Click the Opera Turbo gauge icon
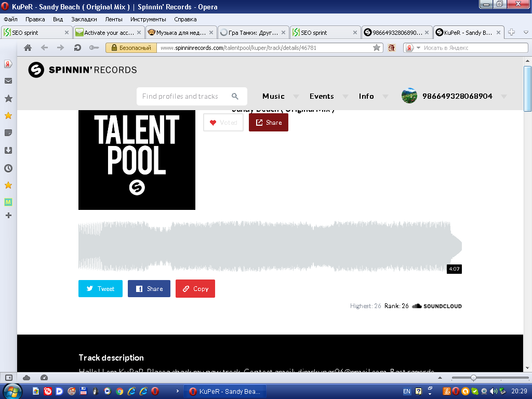This screenshot has width=532, height=399. [44, 378]
